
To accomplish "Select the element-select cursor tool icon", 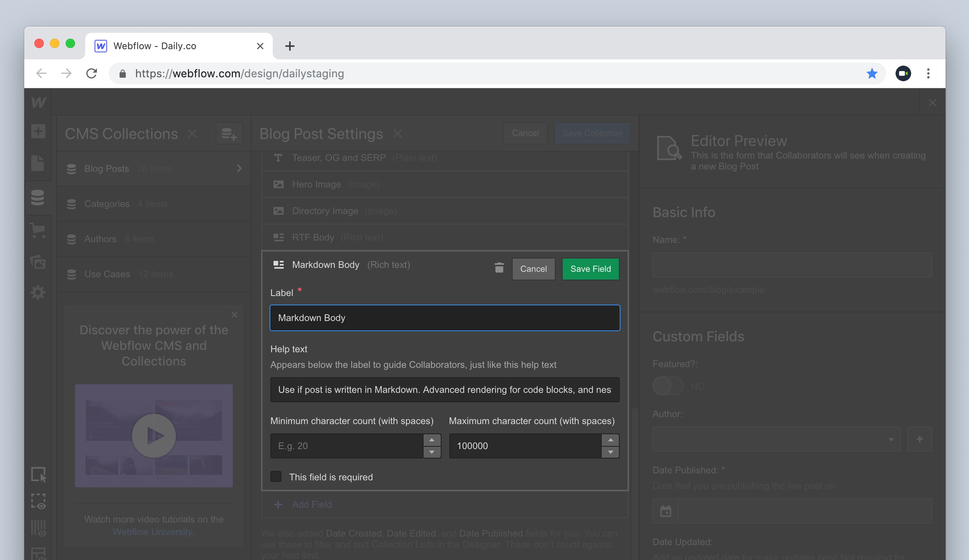I will pyautogui.click(x=39, y=474).
